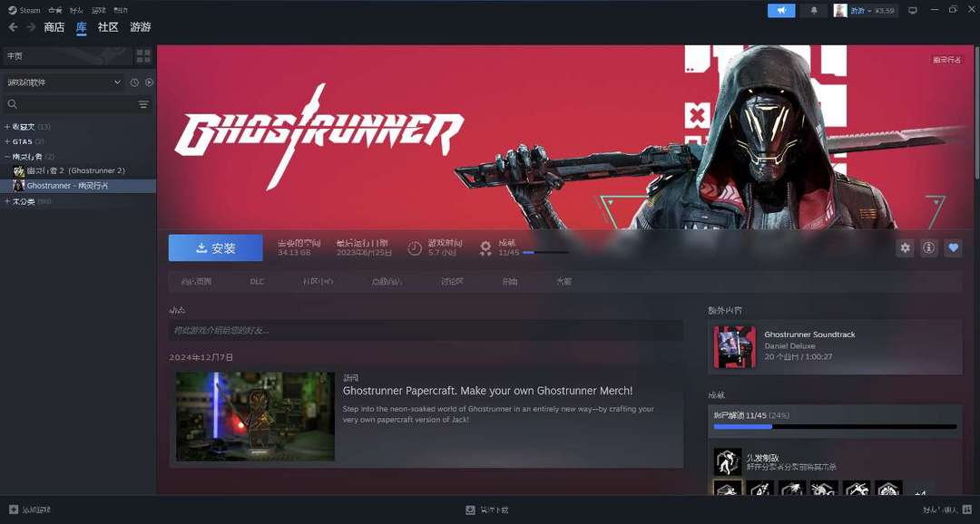Toggle ready-to-play filter icon
This screenshot has height=524, width=980.
[x=149, y=82]
